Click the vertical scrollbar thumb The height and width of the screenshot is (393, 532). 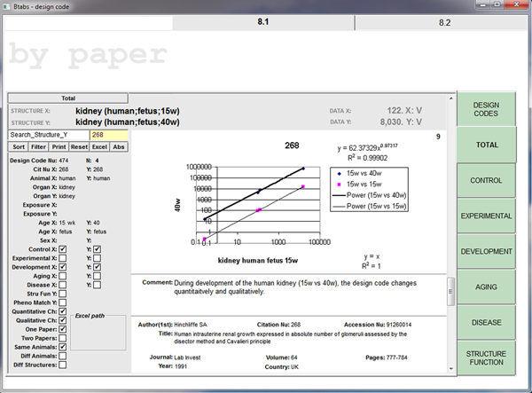click(451, 292)
